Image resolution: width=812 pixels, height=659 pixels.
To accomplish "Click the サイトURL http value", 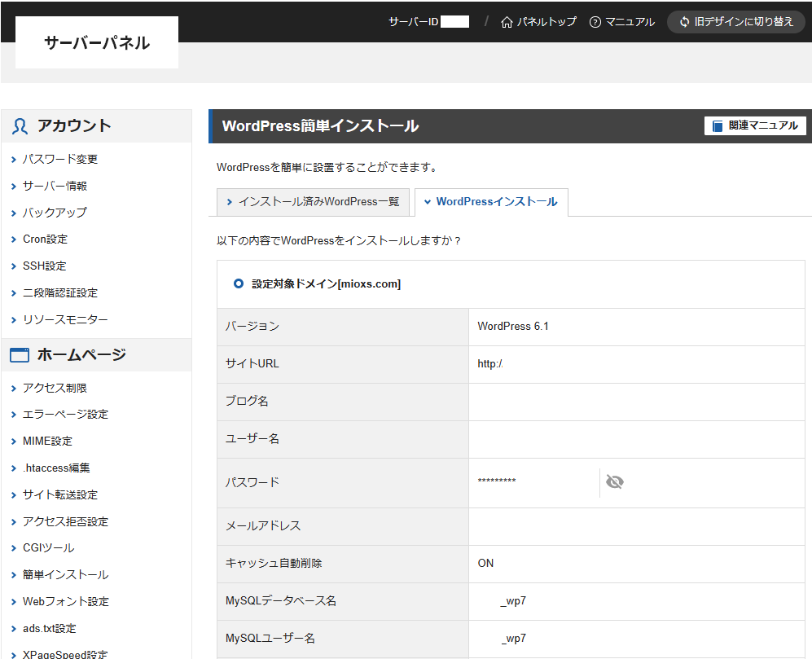I will pos(490,364).
